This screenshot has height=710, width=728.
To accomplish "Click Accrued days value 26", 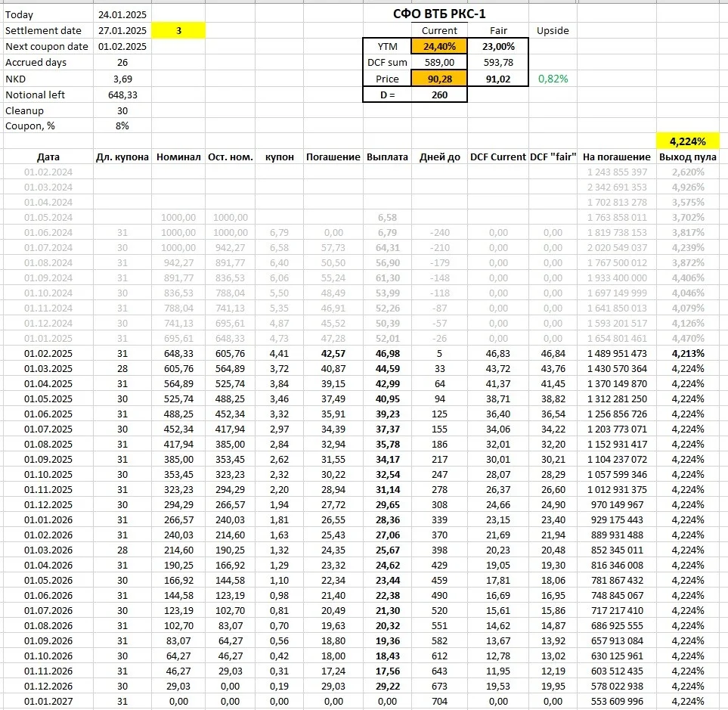I will pos(122,62).
